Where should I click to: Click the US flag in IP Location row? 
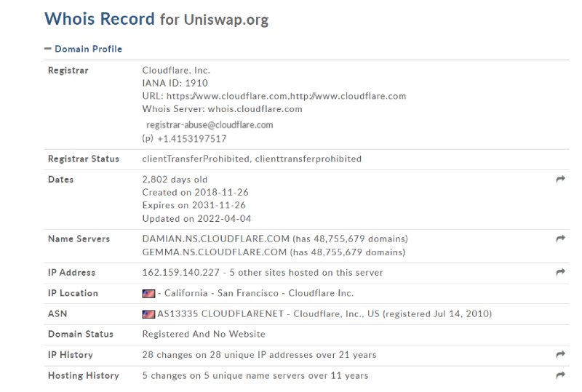(x=148, y=294)
